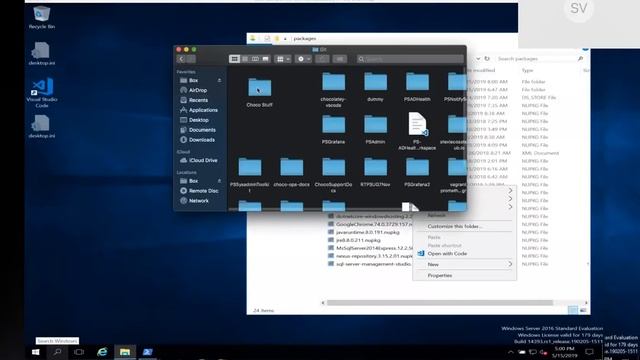The height and width of the screenshot is (360, 640).
Task: Eject Box listed under Locations
Action: click(x=220, y=181)
